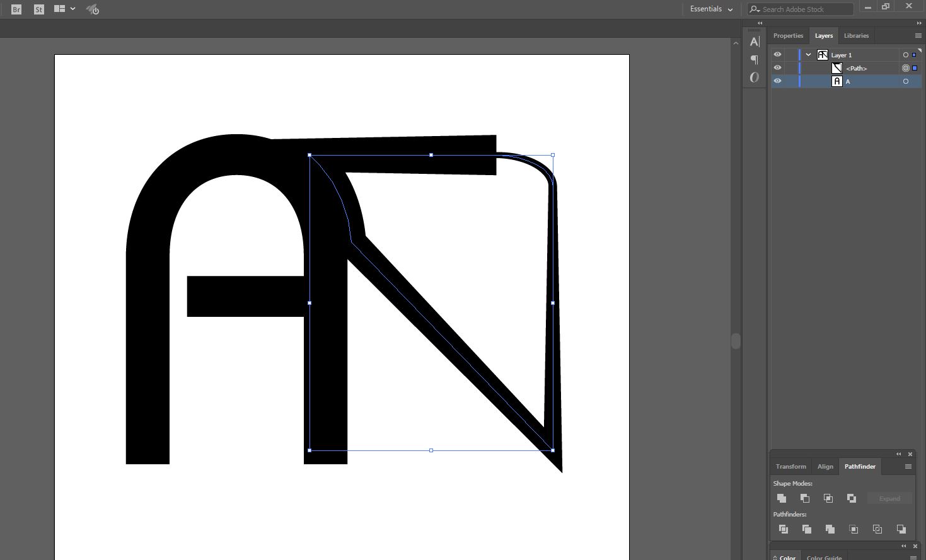Click the Layer 1 thumbnail

pos(823,55)
